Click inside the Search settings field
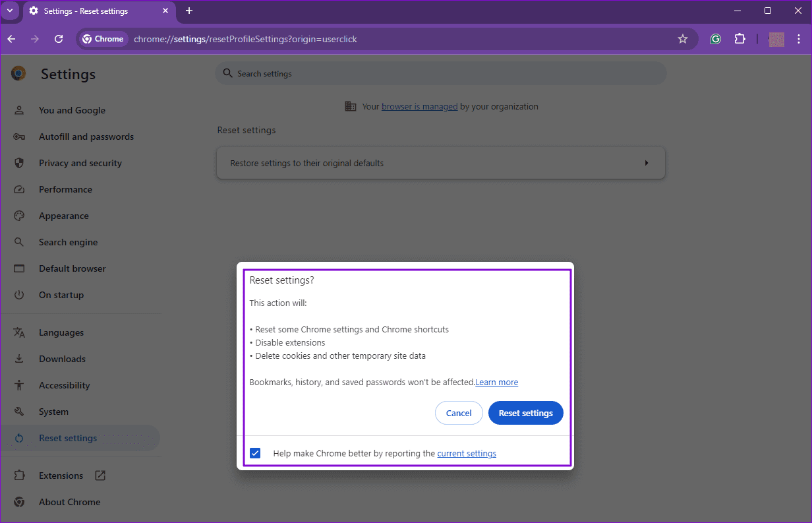 pos(440,73)
